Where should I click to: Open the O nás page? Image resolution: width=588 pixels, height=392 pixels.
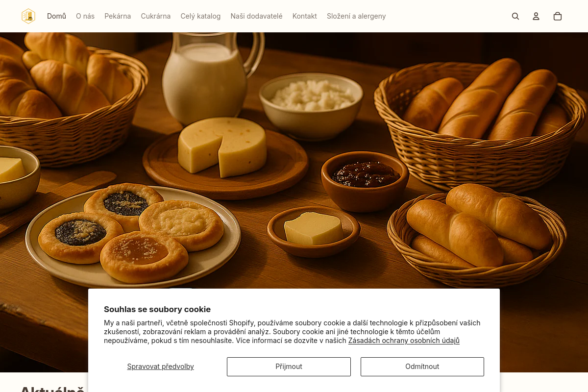point(85,16)
